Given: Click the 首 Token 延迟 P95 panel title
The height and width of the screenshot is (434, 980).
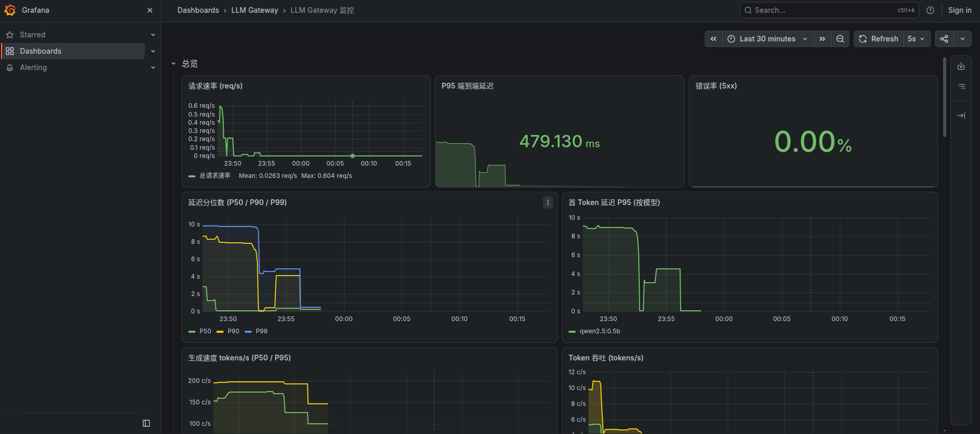Looking at the screenshot, I should 614,202.
